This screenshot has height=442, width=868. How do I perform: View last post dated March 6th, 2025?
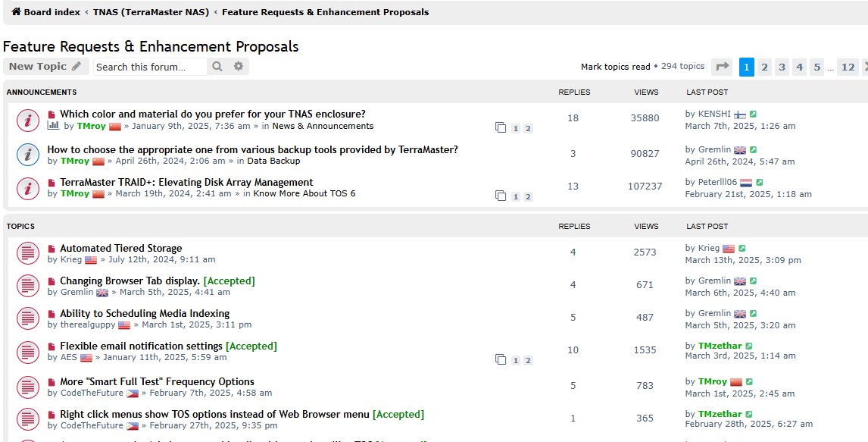753,281
